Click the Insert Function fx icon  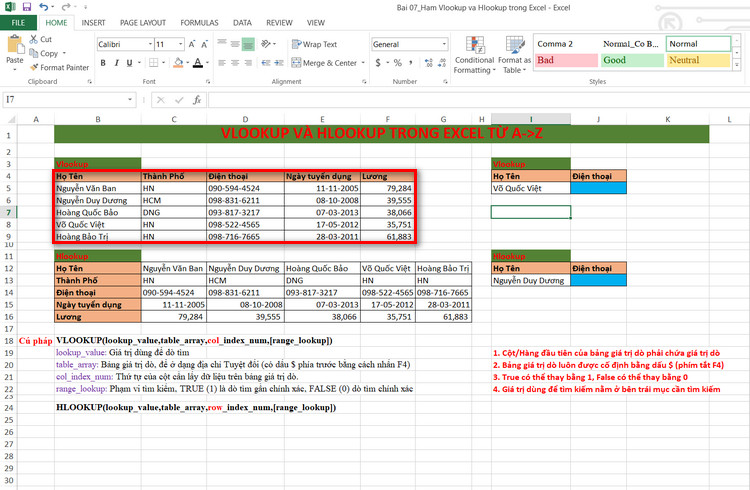[197, 100]
